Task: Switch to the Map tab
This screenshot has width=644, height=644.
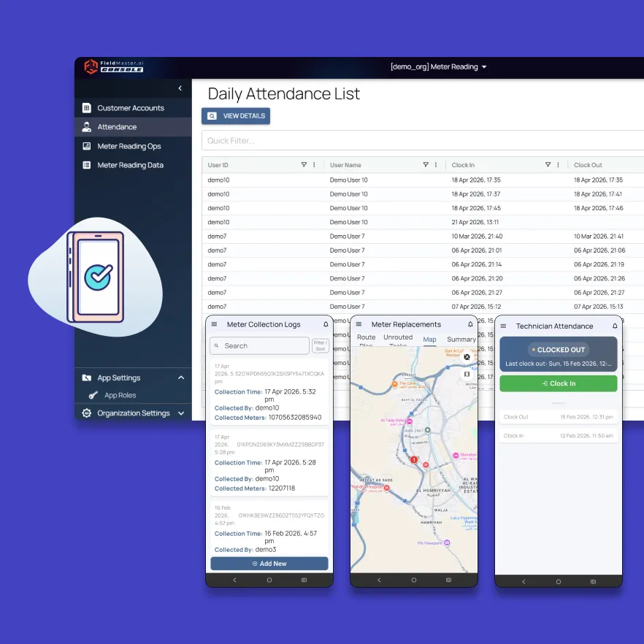Action: point(429,340)
